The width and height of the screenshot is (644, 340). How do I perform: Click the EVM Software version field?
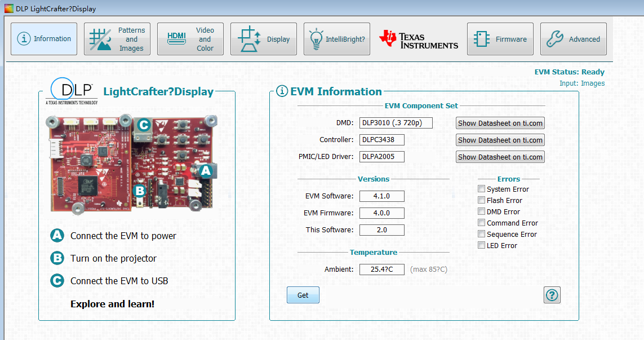[382, 196]
